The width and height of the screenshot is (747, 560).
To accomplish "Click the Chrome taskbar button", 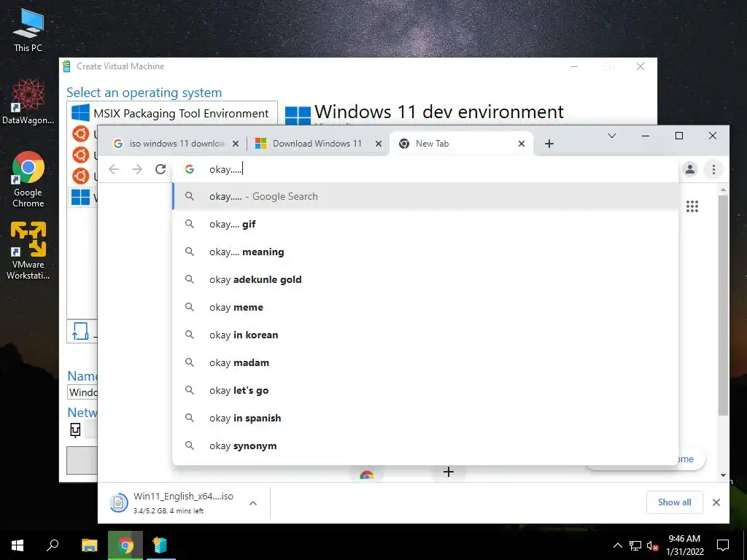I will point(125,545).
